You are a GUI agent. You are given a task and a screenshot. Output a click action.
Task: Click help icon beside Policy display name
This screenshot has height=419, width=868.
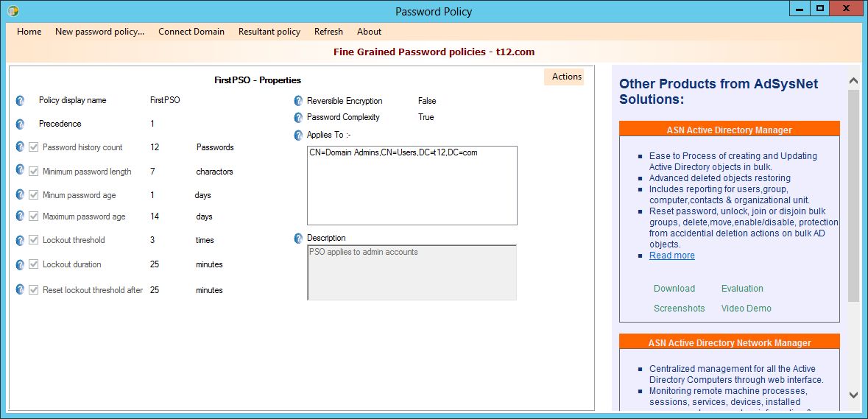[x=21, y=101]
